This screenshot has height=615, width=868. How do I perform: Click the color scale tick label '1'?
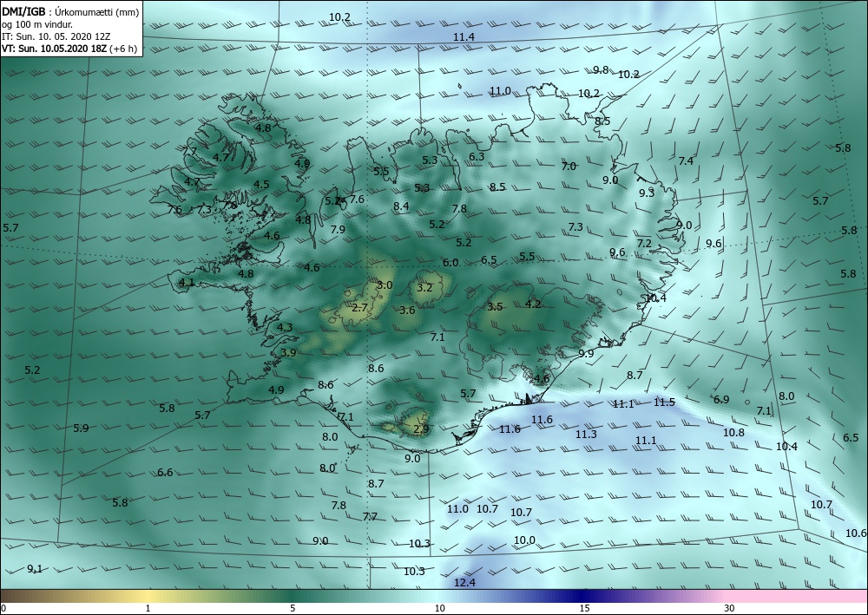click(x=148, y=608)
